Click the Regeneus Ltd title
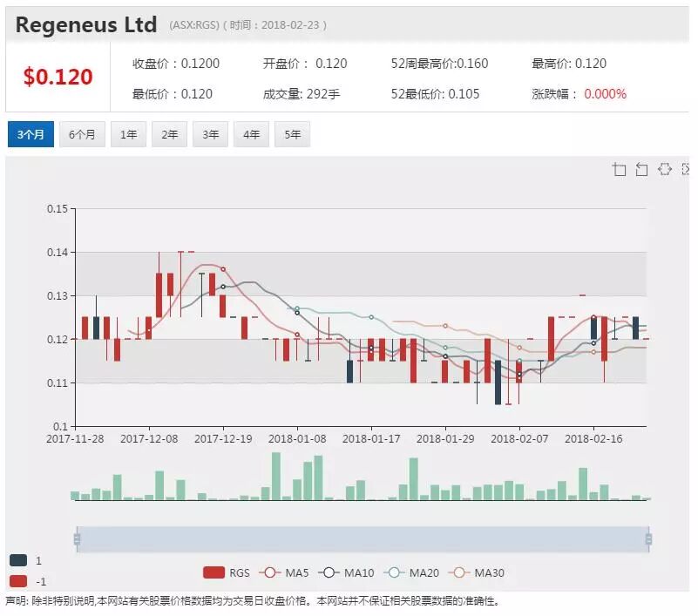Screen dimensions: 698x616 (86, 24)
